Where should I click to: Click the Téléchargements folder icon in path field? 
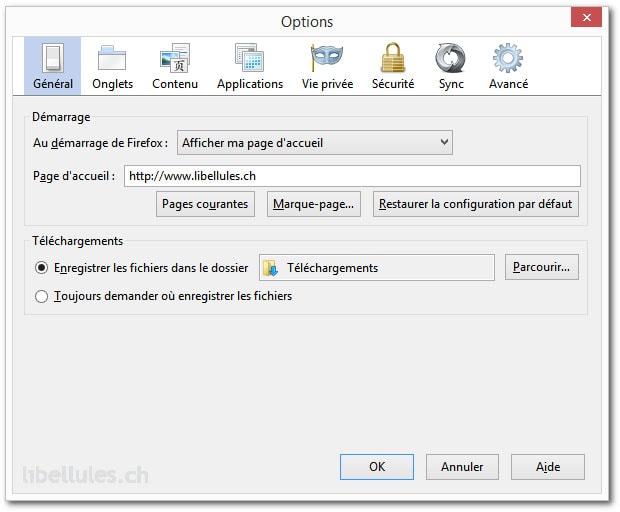(270, 268)
